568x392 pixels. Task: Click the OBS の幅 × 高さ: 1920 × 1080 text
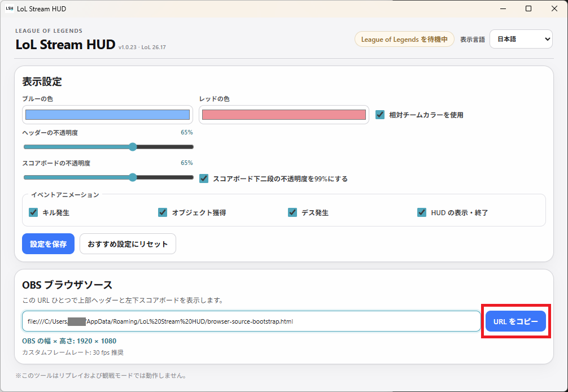69,341
